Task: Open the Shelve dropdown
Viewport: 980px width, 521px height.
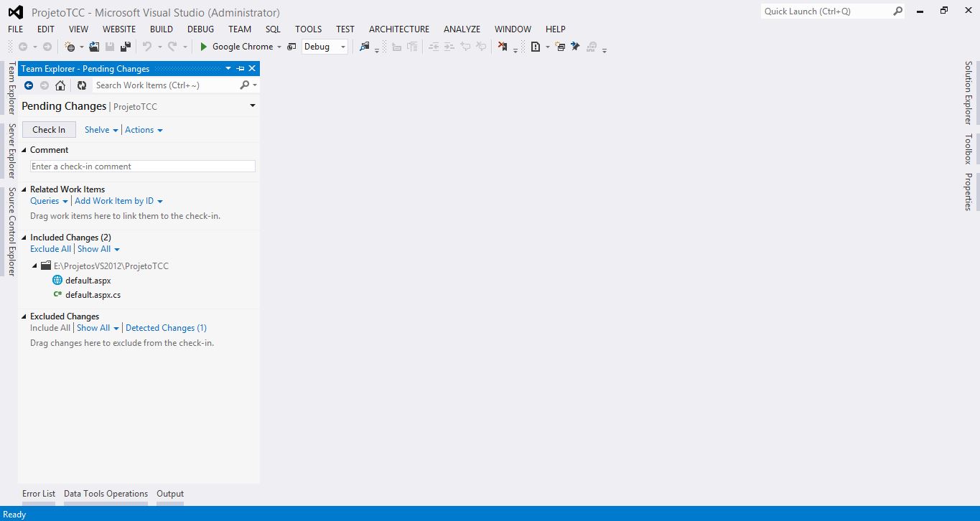Action: click(x=101, y=130)
